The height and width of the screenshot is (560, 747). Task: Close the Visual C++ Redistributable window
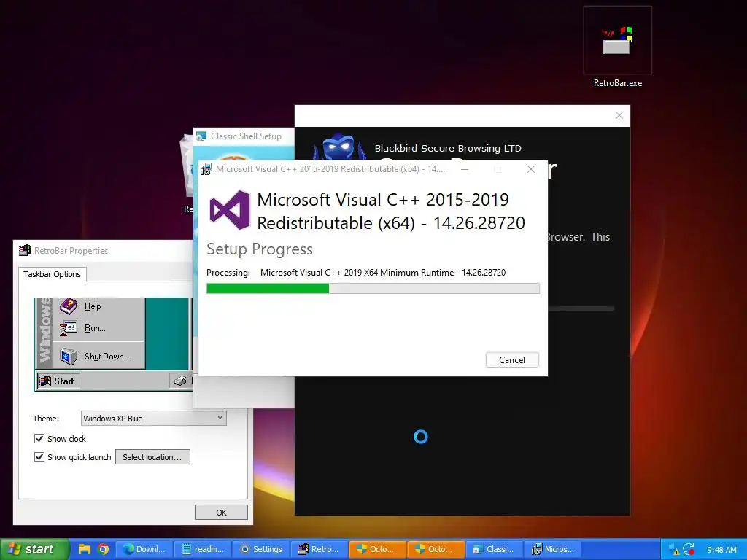[x=531, y=169]
